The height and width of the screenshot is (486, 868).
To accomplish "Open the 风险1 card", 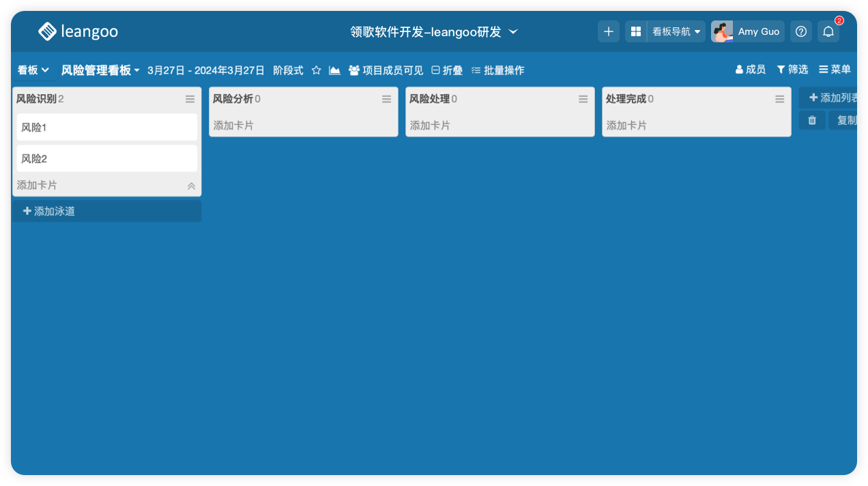I will click(x=106, y=128).
